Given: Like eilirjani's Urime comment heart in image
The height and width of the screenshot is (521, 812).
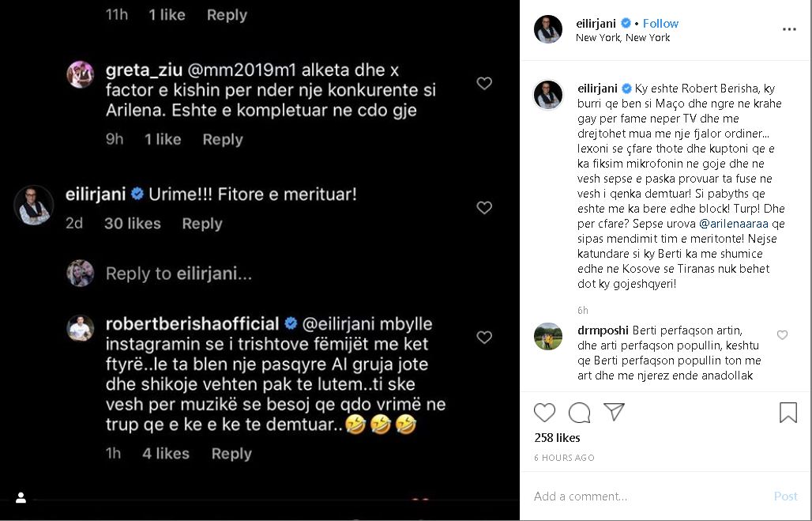Looking at the screenshot, I should [484, 207].
